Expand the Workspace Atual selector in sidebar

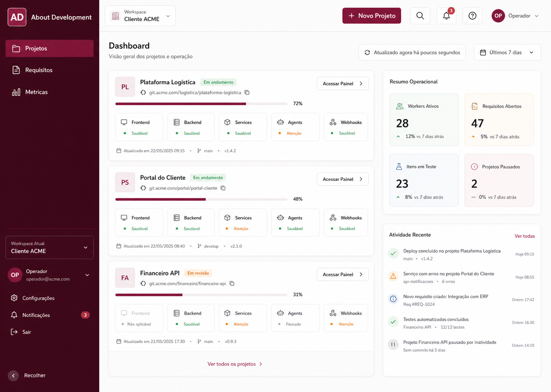50,248
